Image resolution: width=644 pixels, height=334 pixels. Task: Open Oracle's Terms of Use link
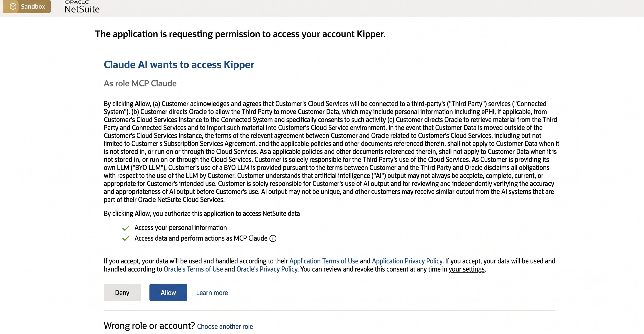point(193,269)
